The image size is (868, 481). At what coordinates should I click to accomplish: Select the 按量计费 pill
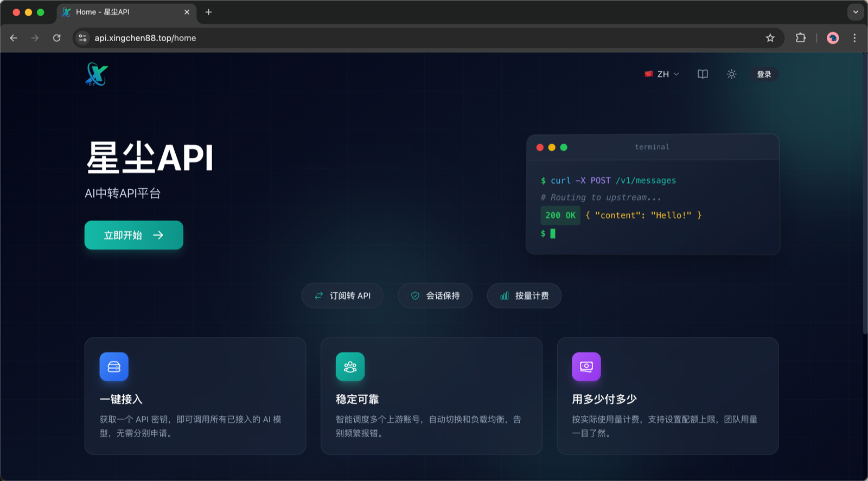tap(524, 296)
